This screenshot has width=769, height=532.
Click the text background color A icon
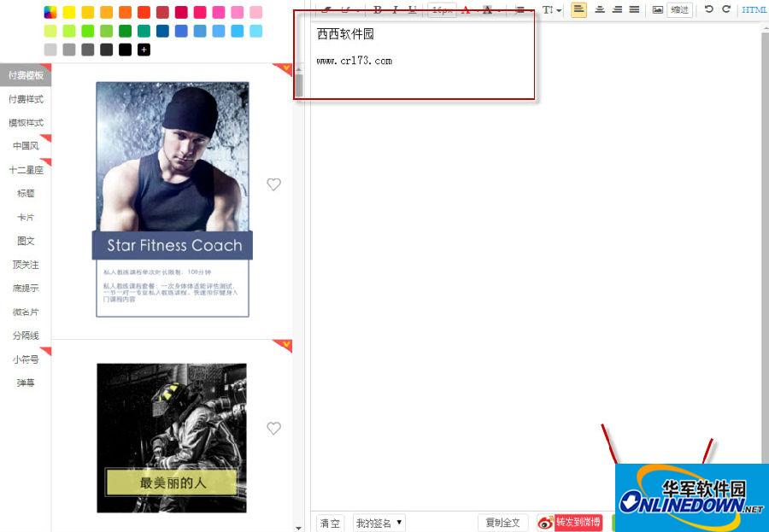click(x=487, y=9)
